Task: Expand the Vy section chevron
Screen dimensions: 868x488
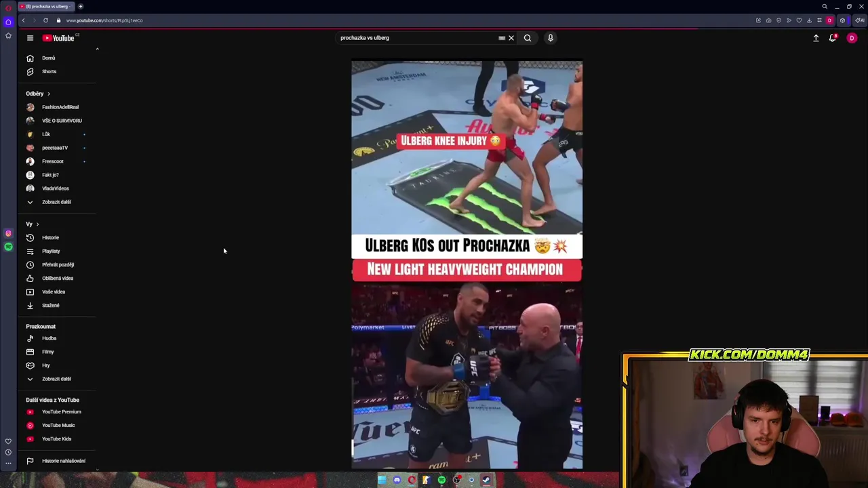Action: click(x=37, y=224)
